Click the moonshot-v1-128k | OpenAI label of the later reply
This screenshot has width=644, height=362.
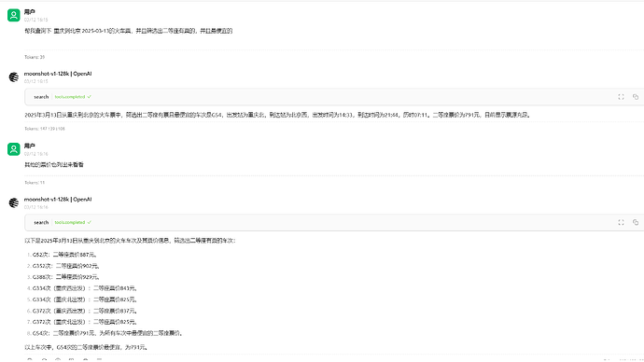(x=58, y=200)
